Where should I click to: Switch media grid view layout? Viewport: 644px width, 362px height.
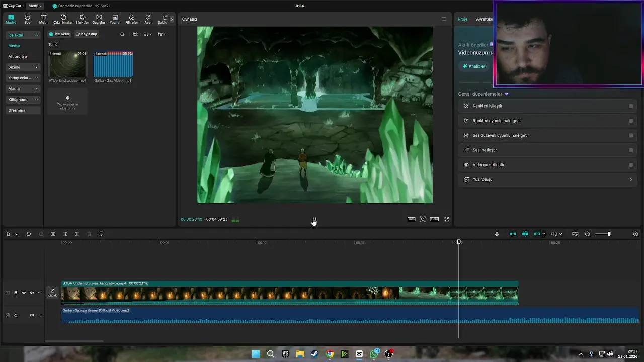pyautogui.click(x=135, y=34)
